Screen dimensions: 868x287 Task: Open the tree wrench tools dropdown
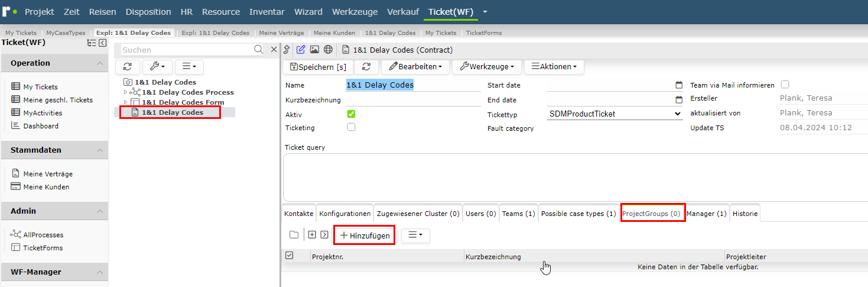pos(157,67)
